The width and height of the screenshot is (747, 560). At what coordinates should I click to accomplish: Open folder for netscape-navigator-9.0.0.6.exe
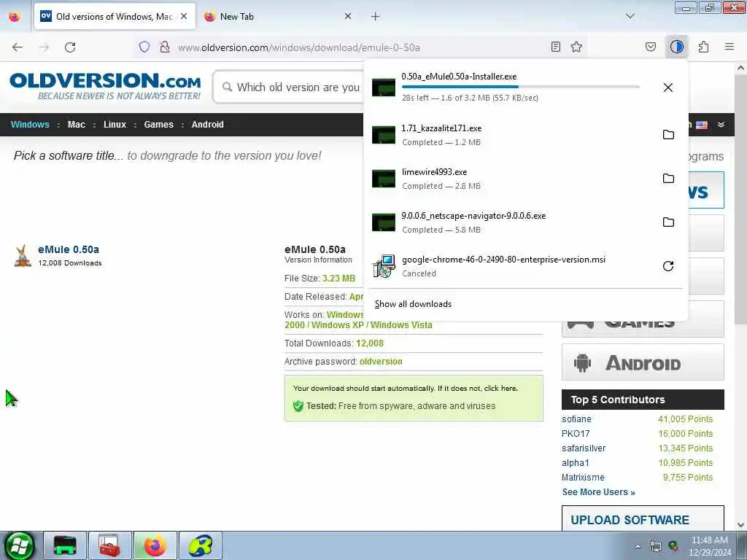(668, 222)
